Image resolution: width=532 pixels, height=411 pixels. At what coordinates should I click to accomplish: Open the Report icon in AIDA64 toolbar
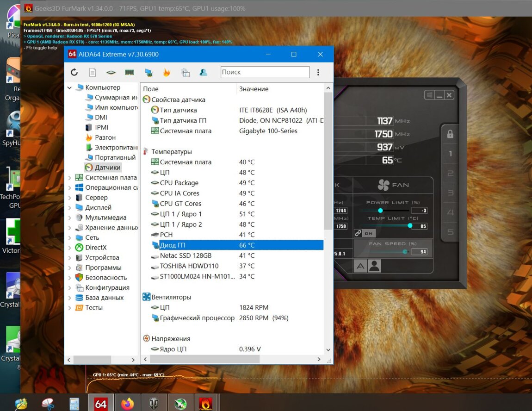click(x=92, y=72)
